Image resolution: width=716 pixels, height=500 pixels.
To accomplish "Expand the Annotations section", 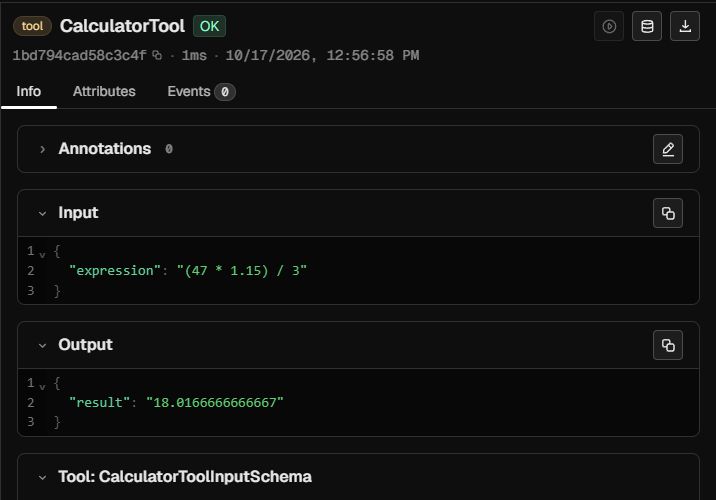I will 42,149.
